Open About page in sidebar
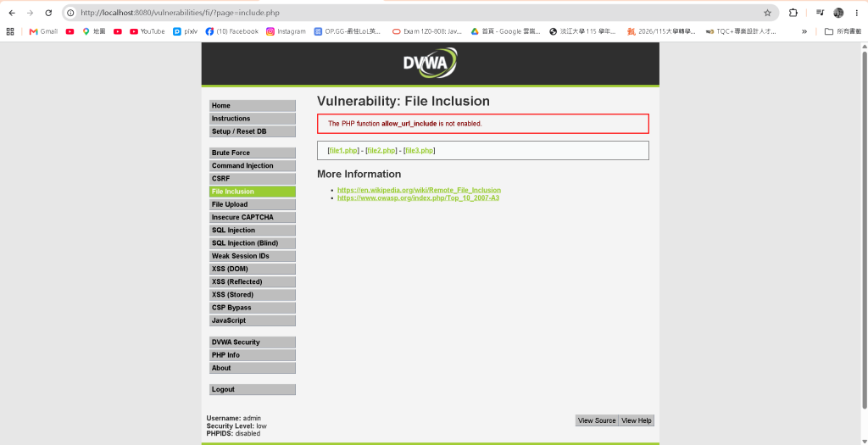Image resolution: width=868 pixels, height=445 pixels. pos(253,368)
